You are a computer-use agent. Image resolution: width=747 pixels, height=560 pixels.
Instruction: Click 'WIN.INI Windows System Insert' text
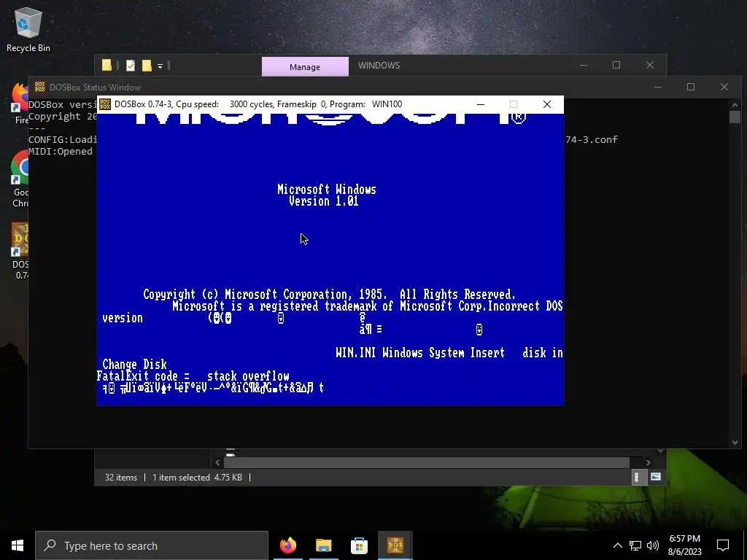click(420, 353)
